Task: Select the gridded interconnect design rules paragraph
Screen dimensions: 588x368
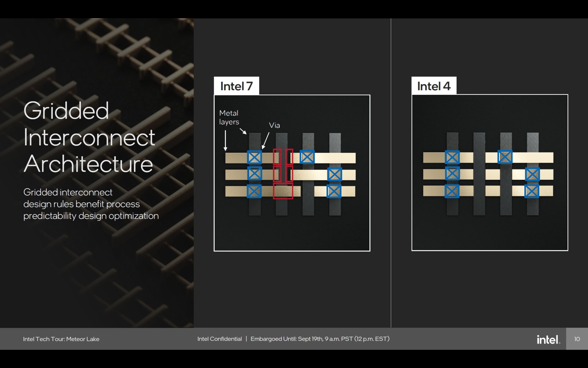Action: click(x=91, y=204)
